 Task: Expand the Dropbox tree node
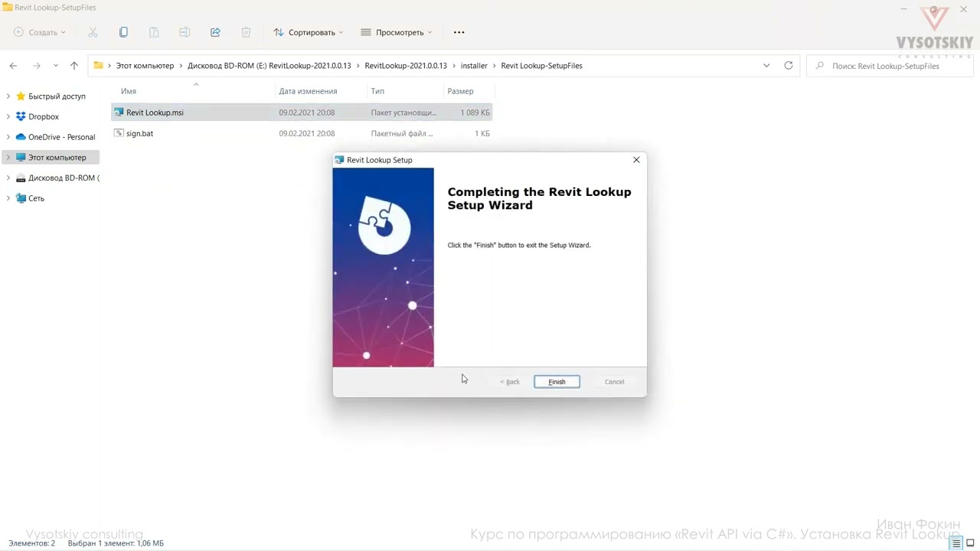(8, 116)
